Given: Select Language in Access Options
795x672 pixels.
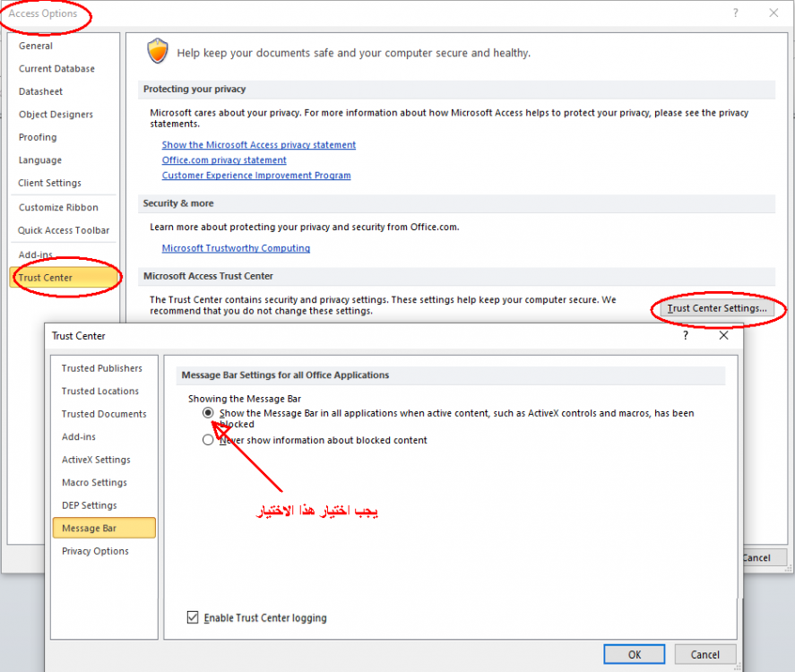Looking at the screenshot, I should [x=40, y=159].
